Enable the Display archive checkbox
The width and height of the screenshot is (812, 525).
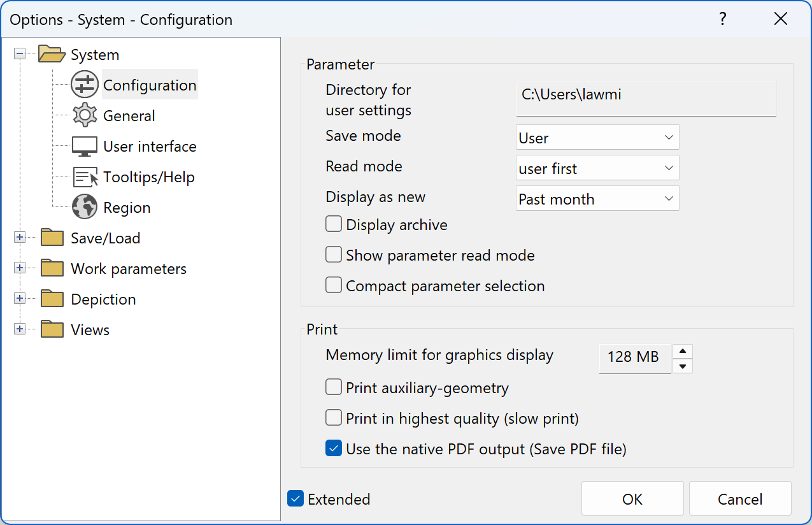333,224
